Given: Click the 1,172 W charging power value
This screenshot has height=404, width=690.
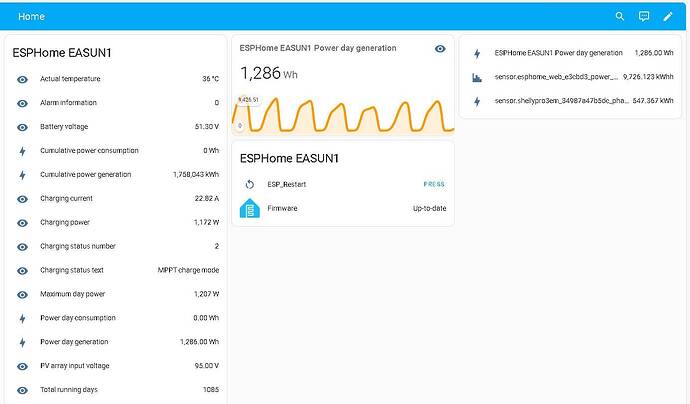Looking at the screenshot, I should point(206,222).
